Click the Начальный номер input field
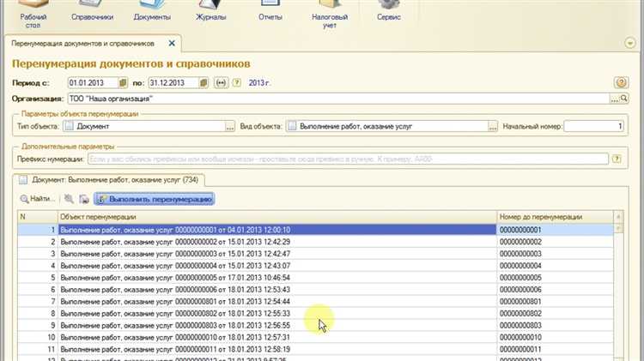Image resolution: width=644 pixels, height=361 pixels. coord(593,127)
